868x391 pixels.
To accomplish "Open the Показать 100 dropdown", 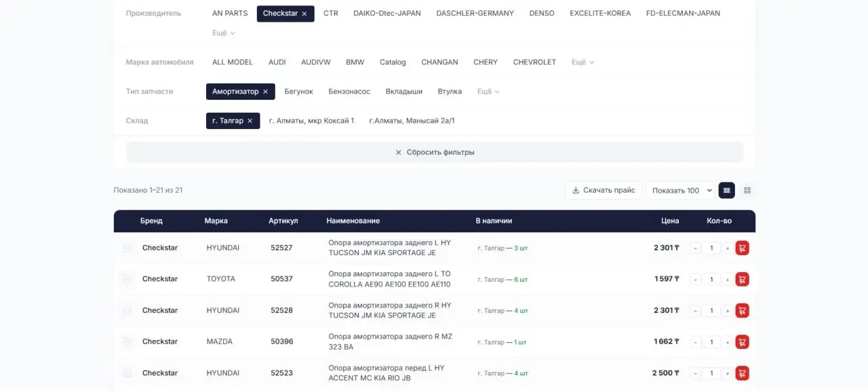I will point(681,191).
